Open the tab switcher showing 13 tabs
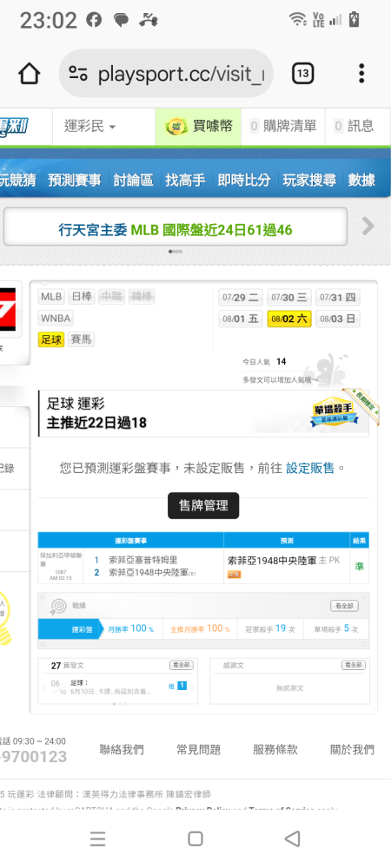Image resolution: width=391 pixels, height=868 pixels. tap(302, 74)
